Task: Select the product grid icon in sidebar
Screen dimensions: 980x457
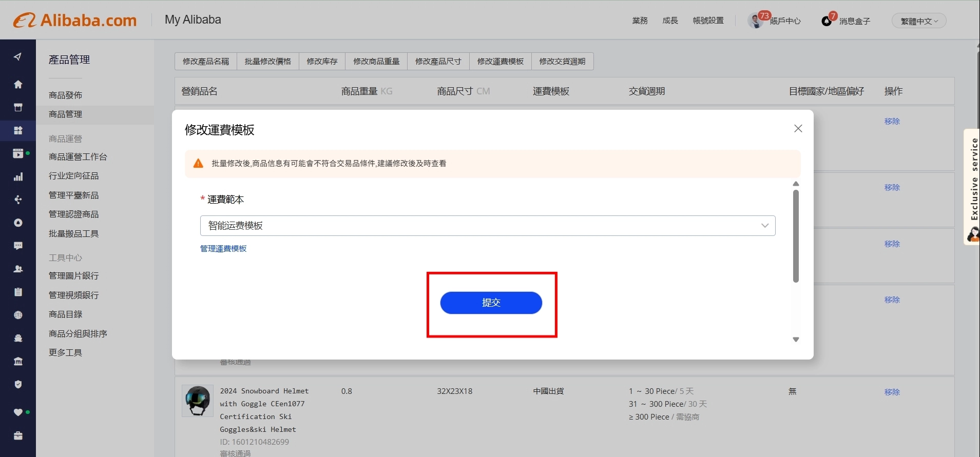Action: tap(18, 130)
